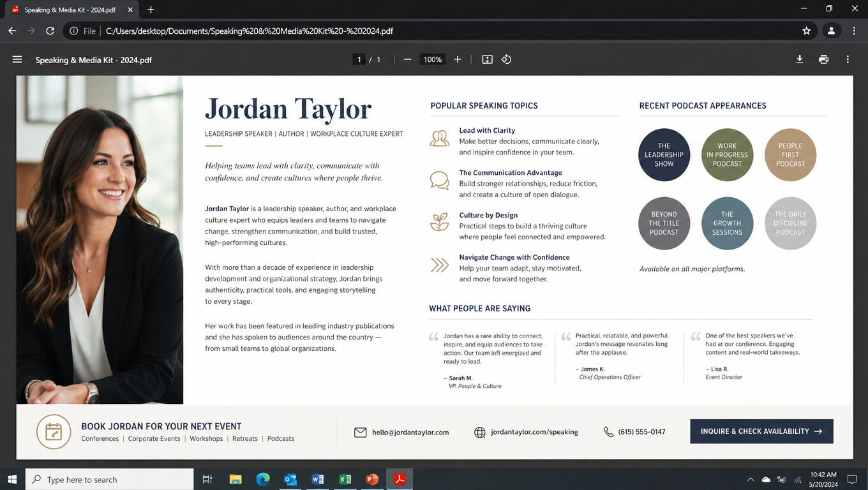Click the Popular Speaking Topics heading
868x490 pixels.
pyautogui.click(x=484, y=106)
